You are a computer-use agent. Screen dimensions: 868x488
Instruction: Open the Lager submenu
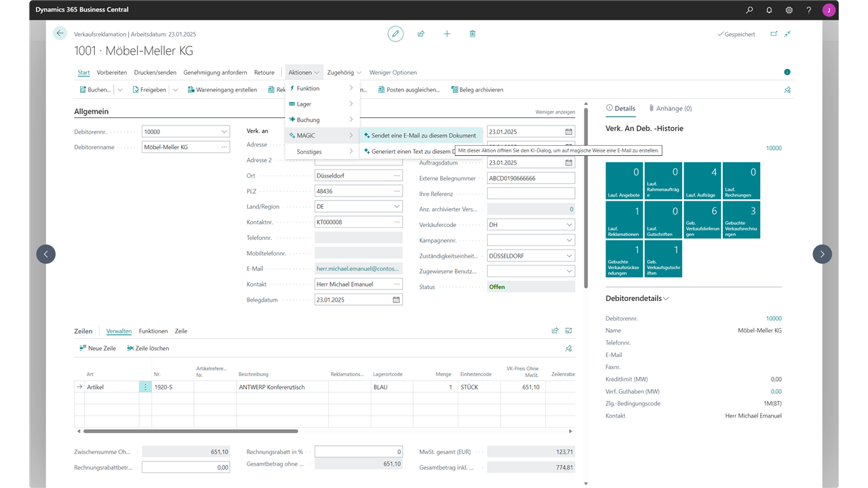322,104
